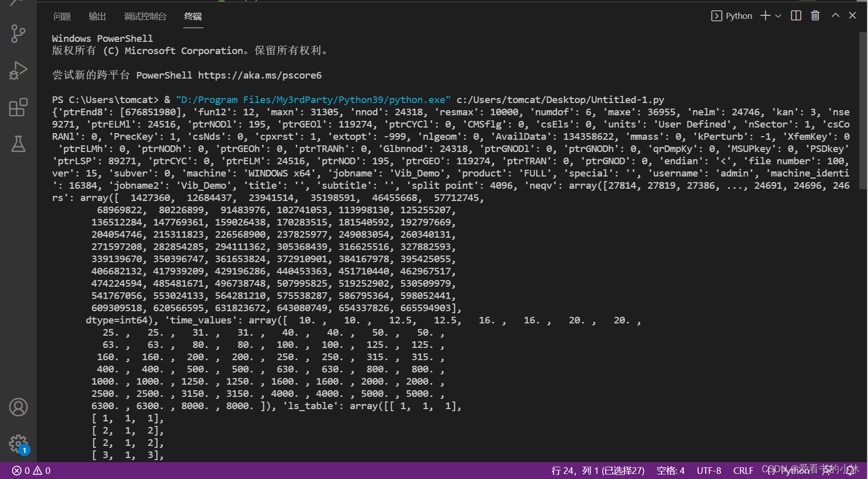Switch to the 调试控制台 tab
This screenshot has height=479, width=868.
click(x=146, y=16)
